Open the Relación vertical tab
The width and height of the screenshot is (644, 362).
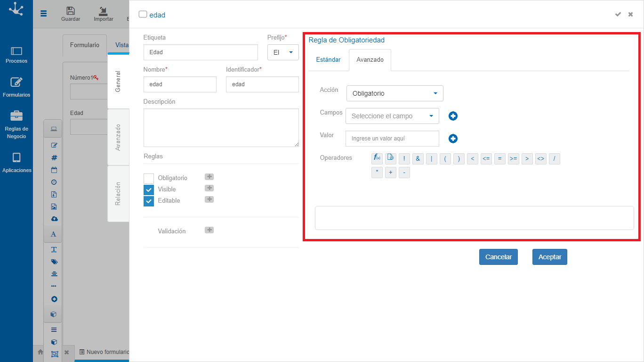click(118, 194)
